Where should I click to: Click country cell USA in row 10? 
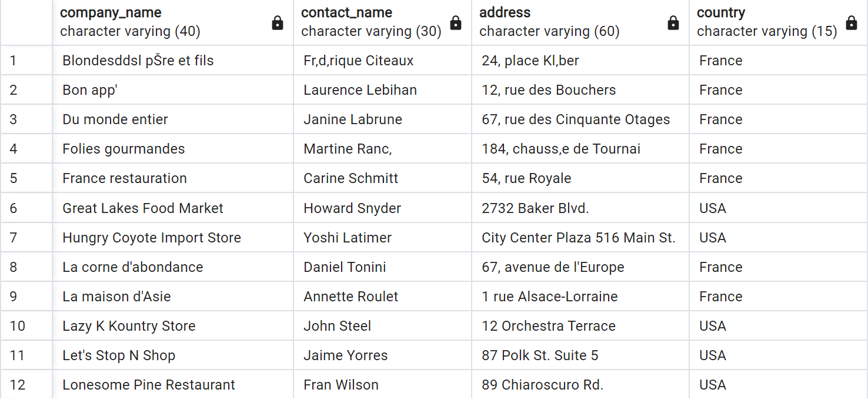779,325
